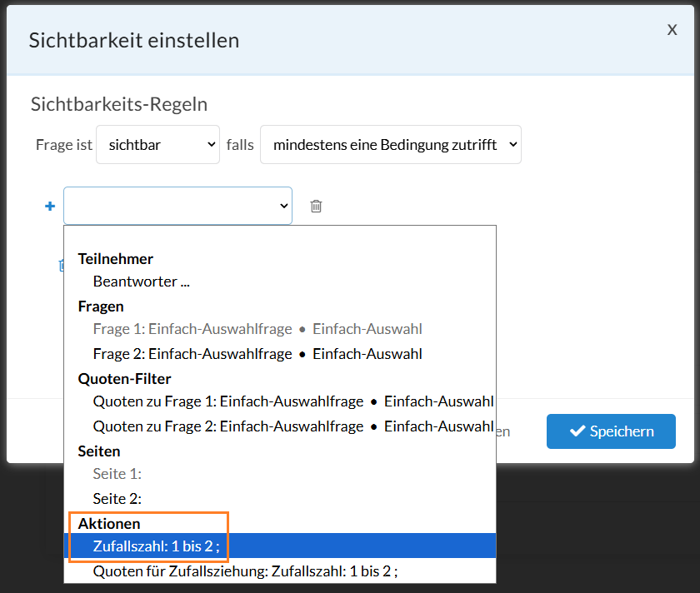Click the 'Seiten' group heading
This screenshot has width=700, height=593.
99,451
